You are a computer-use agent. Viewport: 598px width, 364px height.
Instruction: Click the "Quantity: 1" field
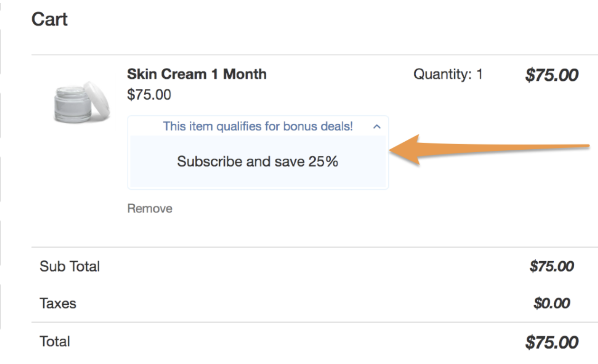[x=448, y=74]
